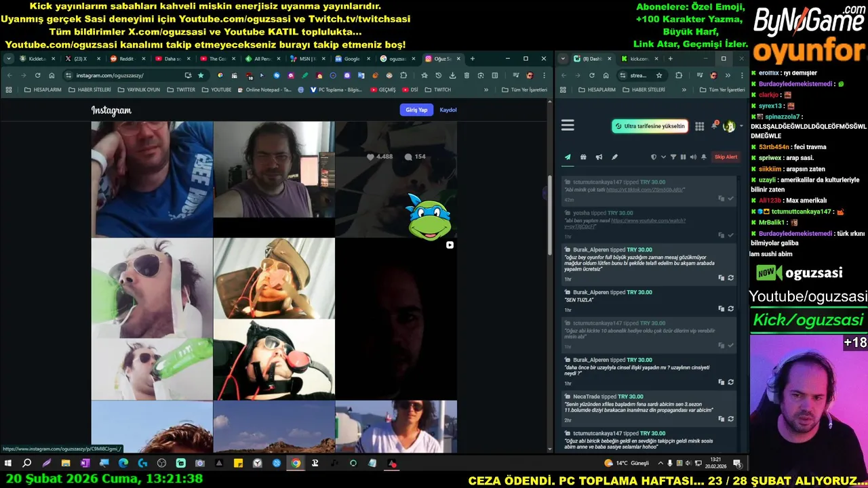Open the Windows Start menu

(8, 464)
